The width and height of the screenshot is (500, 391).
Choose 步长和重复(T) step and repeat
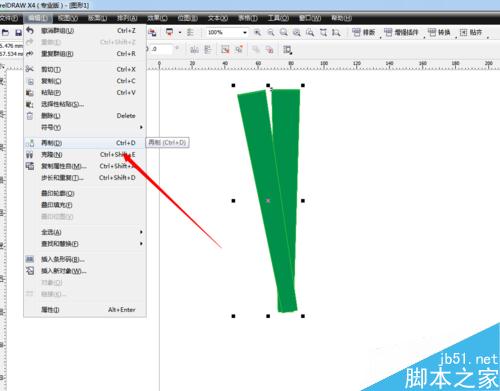click(x=85, y=178)
